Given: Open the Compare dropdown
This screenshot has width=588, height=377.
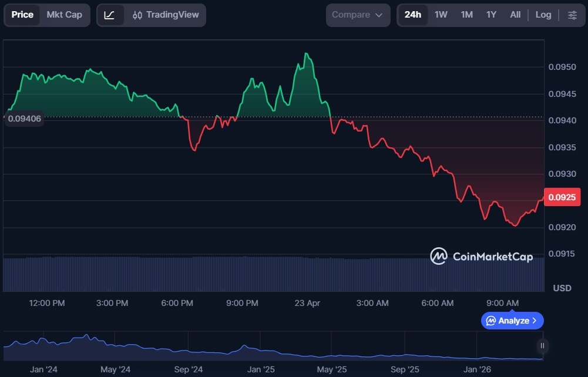Looking at the screenshot, I should click(x=358, y=15).
